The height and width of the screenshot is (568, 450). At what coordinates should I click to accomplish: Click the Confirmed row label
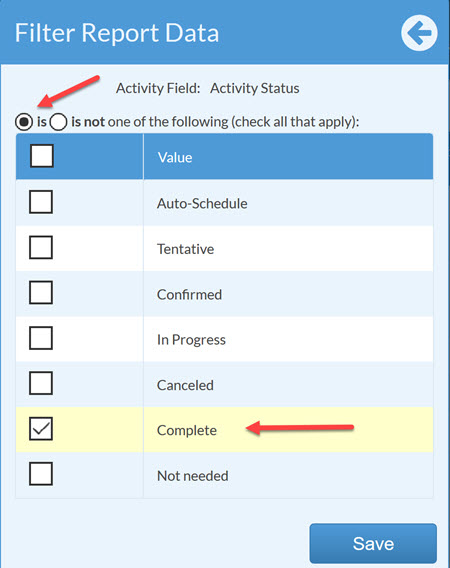tap(189, 295)
